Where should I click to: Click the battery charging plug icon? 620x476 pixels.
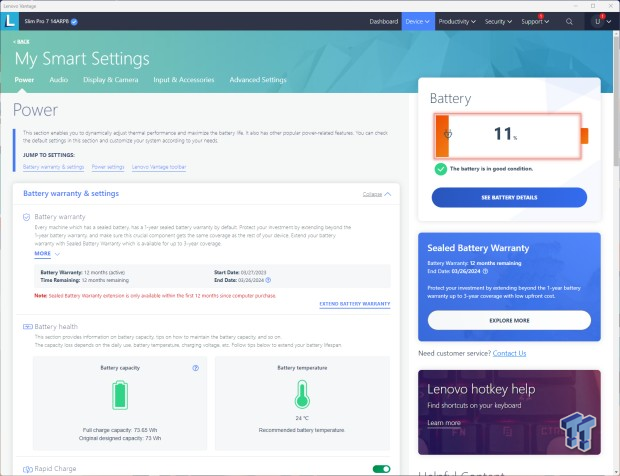point(448,134)
